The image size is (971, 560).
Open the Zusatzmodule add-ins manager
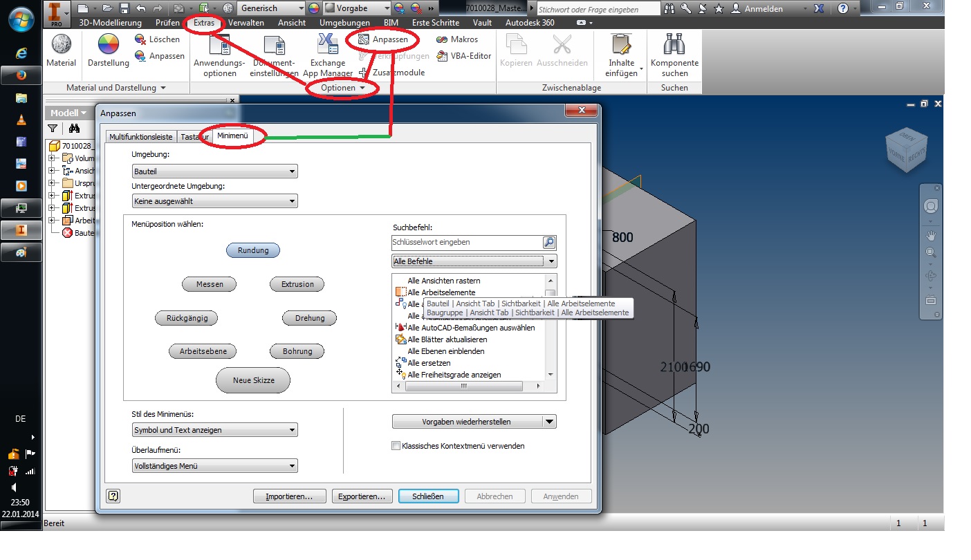(391, 73)
